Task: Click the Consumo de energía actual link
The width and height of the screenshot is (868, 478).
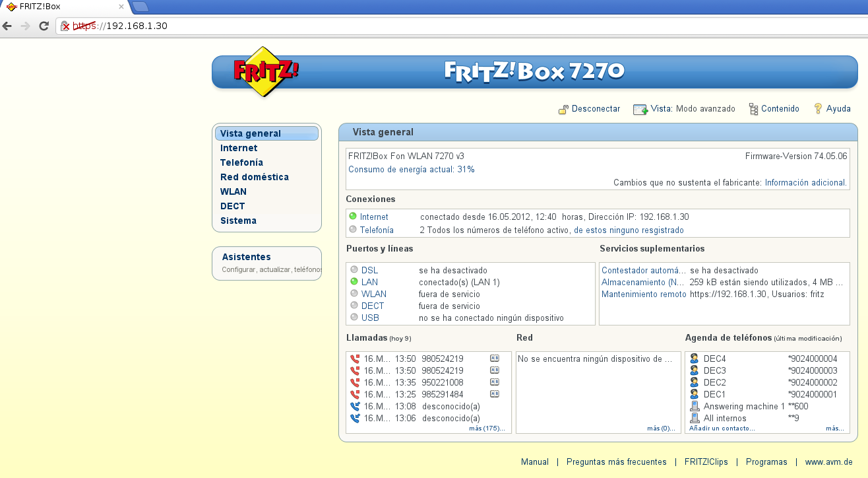Action: 411,170
